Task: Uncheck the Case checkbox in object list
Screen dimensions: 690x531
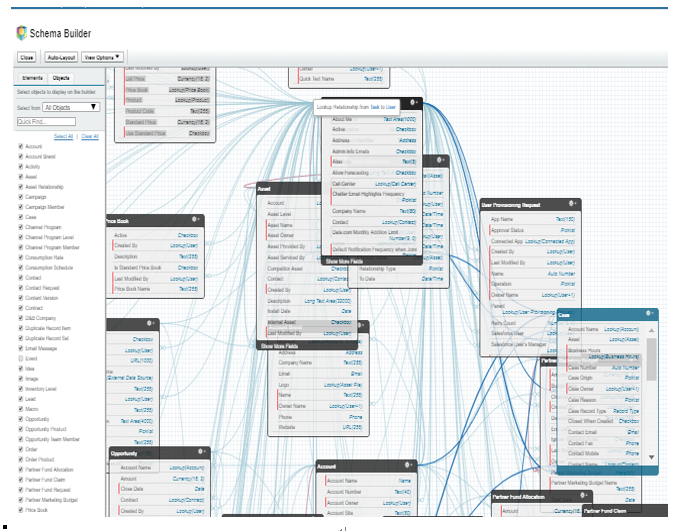Action: point(21,217)
